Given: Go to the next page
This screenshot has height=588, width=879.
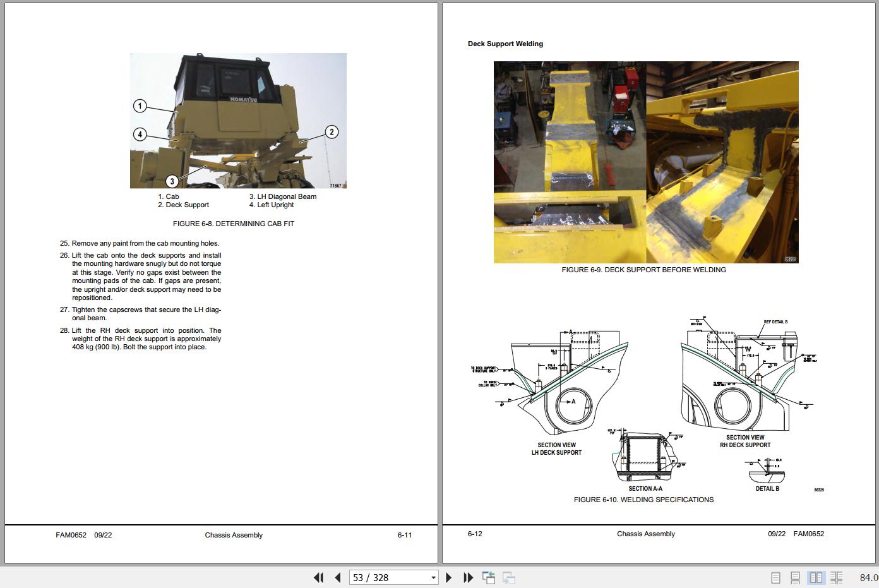Looking at the screenshot, I should 449,577.
